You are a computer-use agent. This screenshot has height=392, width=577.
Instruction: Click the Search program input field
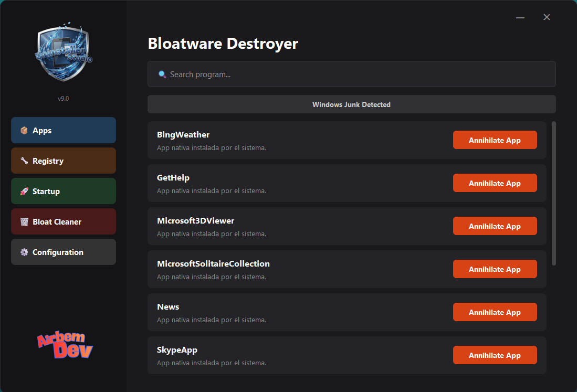(351, 75)
